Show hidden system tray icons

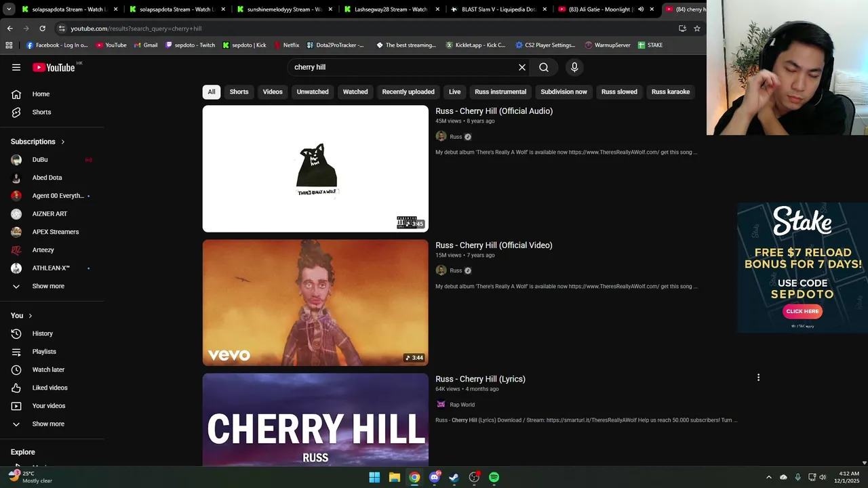click(x=768, y=477)
